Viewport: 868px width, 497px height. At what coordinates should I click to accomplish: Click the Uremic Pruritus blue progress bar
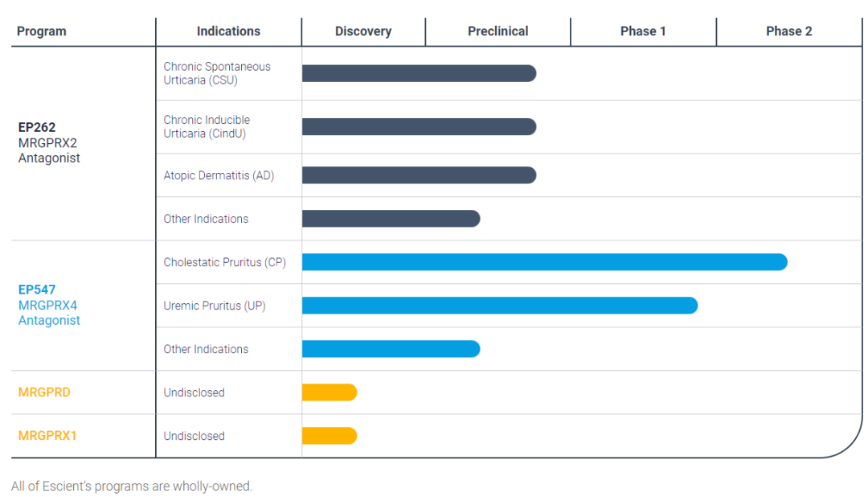tap(499, 306)
